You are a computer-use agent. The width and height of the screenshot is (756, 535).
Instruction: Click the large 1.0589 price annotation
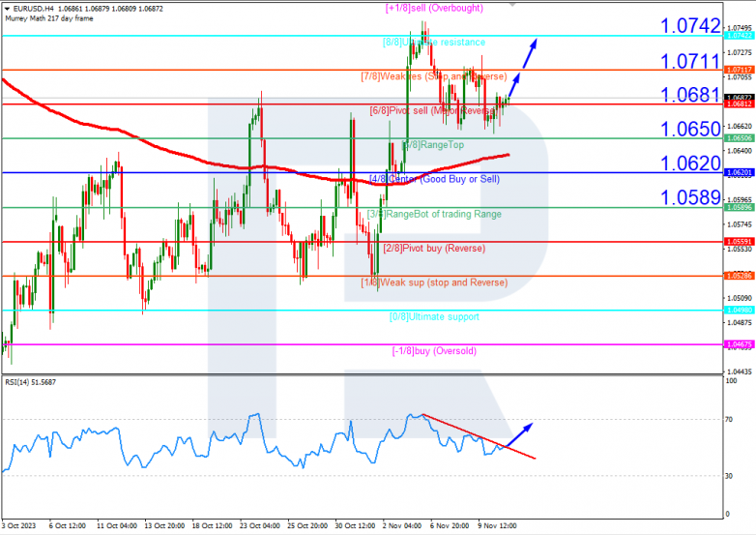690,197
